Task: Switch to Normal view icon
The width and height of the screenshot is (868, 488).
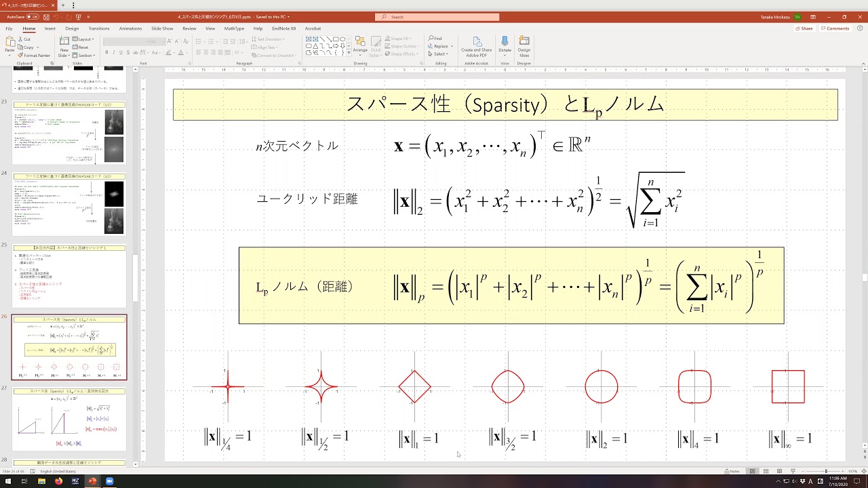Action: pyautogui.click(x=752, y=471)
